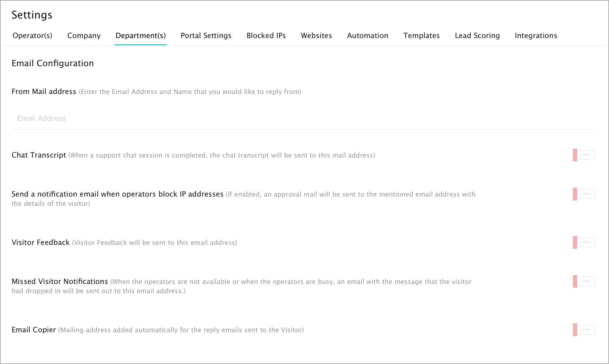Click the Chat Transcript label text
This screenshot has height=364, width=609.
(39, 155)
